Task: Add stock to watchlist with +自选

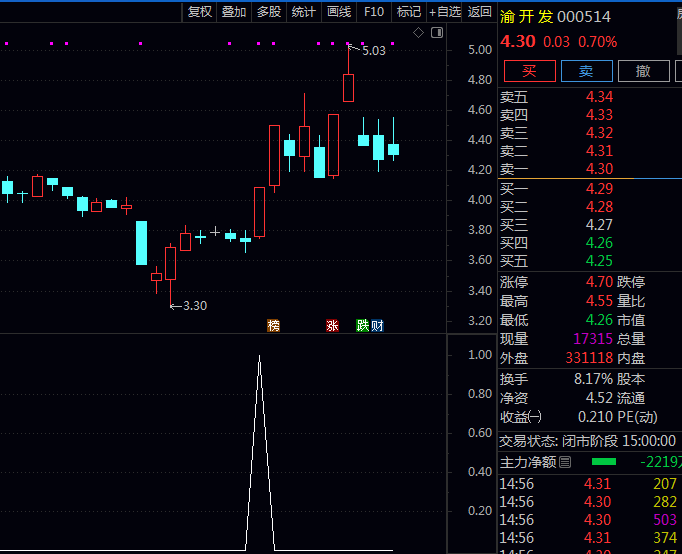Action: 445,12
